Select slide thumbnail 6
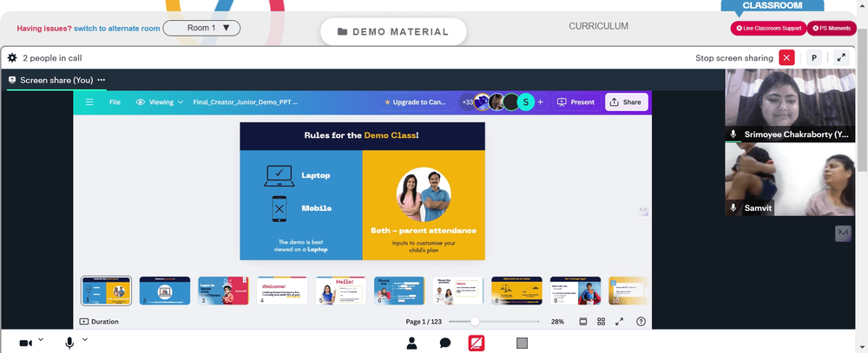Image resolution: width=868 pixels, height=353 pixels. (x=399, y=291)
